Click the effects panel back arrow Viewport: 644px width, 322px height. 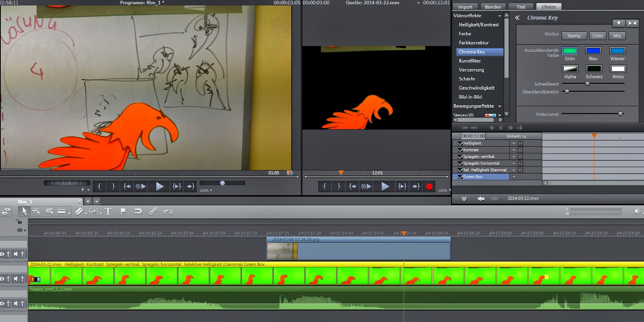(x=481, y=198)
